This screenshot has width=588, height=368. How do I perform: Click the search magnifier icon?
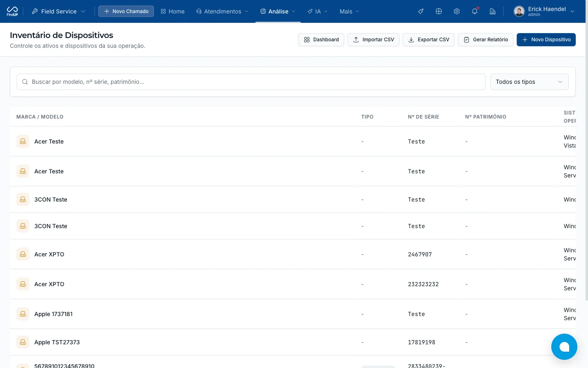pos(25,82)
